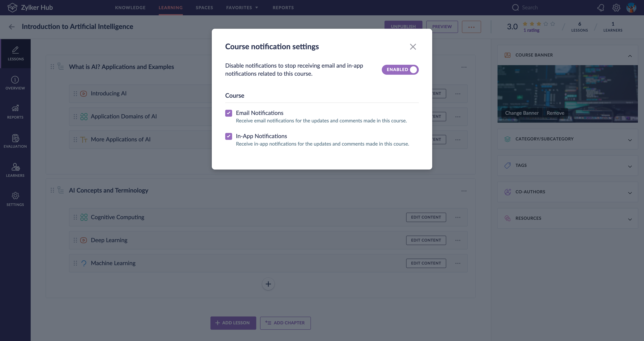
Task: Uncheck the In-App Notifications checkbox
Action: click(228, 136)
